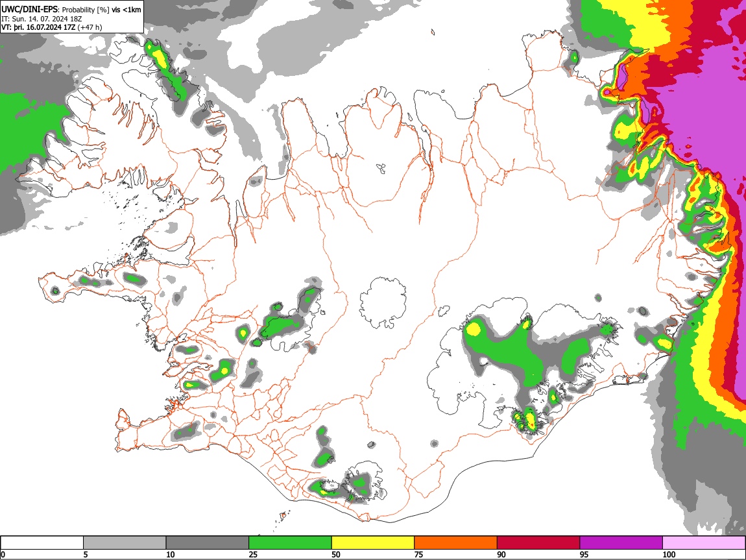The height and width of the screenshot is (560, 746).
Task: Click the legend value '100'
Action: pyautogui.click(x=669, y=554)
